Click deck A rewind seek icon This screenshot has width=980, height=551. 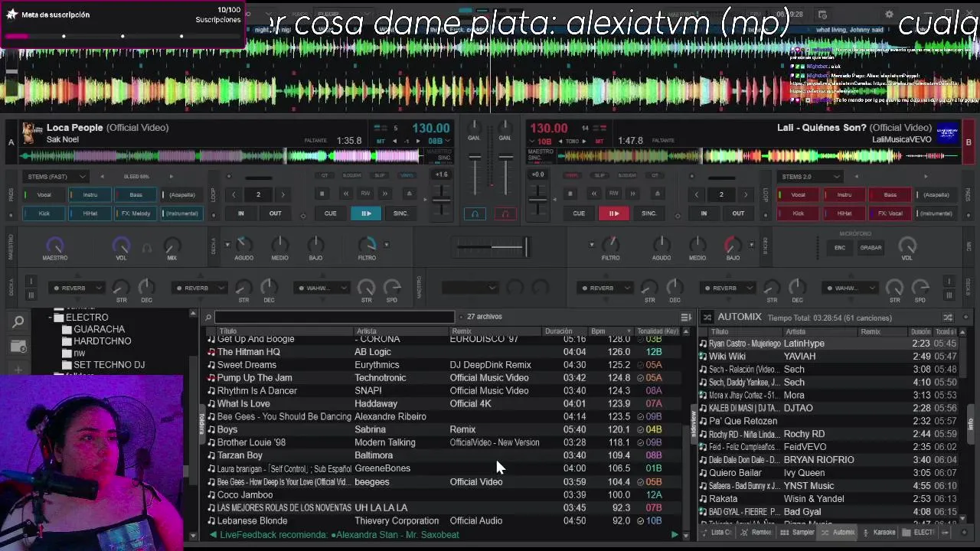pyautogui.click(x=345, y=194)
